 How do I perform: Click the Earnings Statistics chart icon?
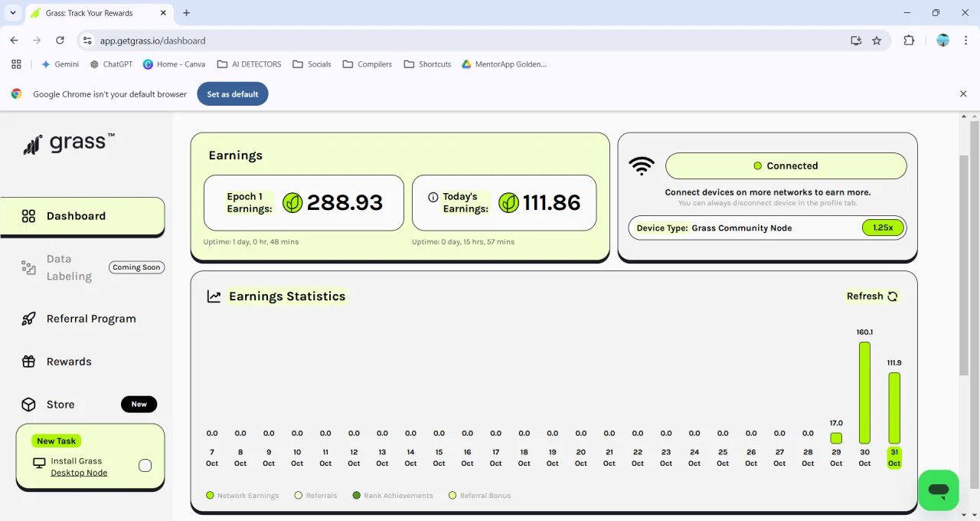(214, 297)
